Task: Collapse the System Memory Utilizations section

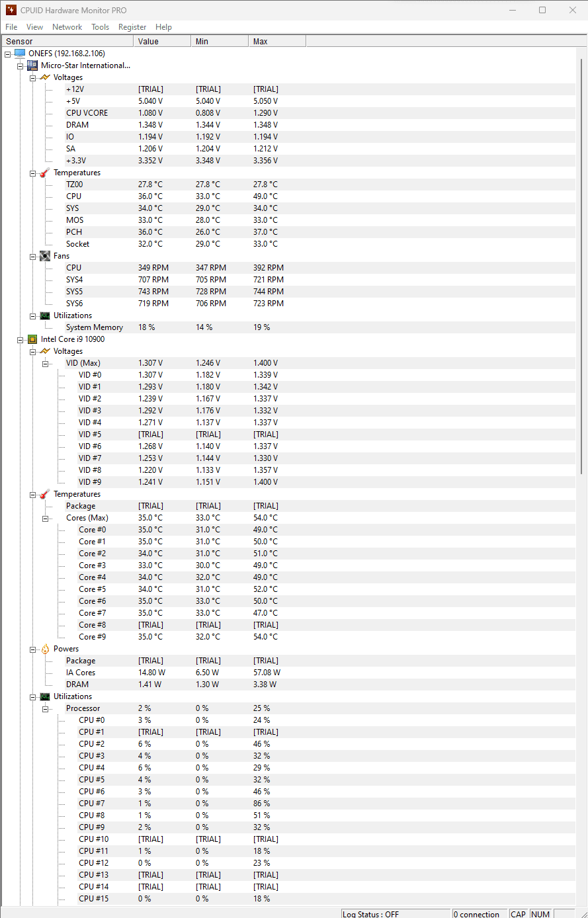Action: pyautogui.click(x=33, y=315)
